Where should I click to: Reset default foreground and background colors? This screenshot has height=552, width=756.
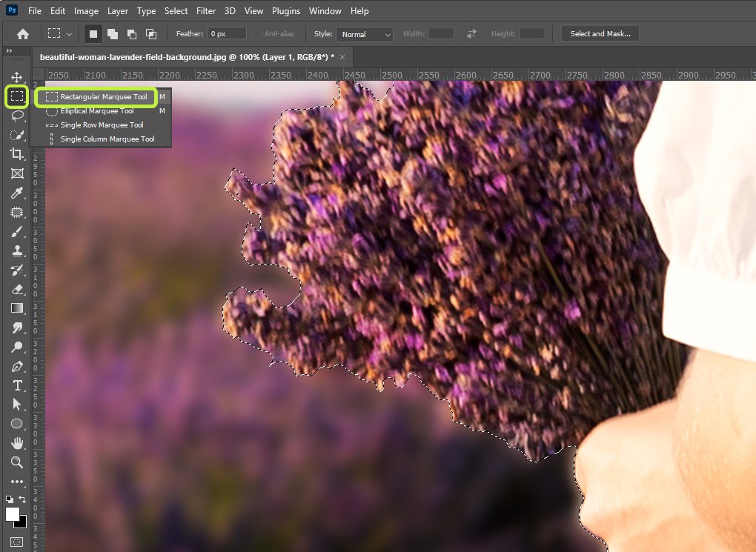coord(9,499)
